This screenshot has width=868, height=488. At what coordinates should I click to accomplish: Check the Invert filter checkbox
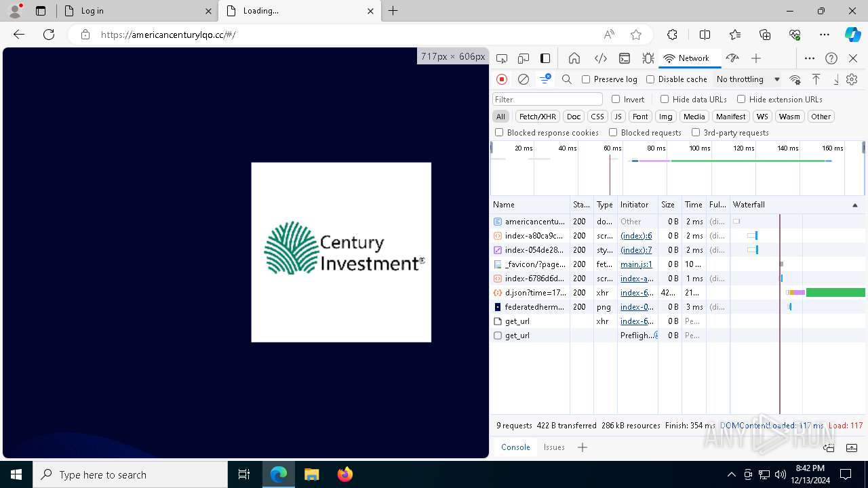coord(616,99)
